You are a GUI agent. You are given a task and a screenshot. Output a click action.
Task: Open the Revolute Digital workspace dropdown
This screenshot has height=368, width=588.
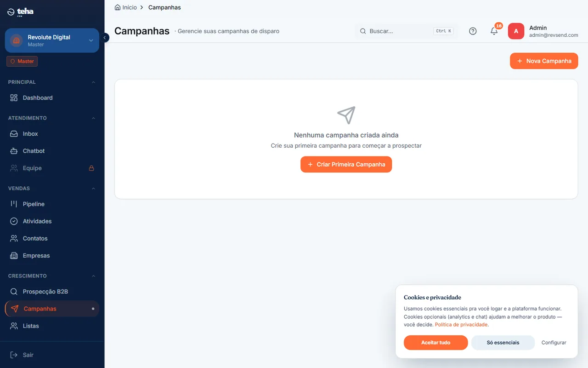point(52,40)
